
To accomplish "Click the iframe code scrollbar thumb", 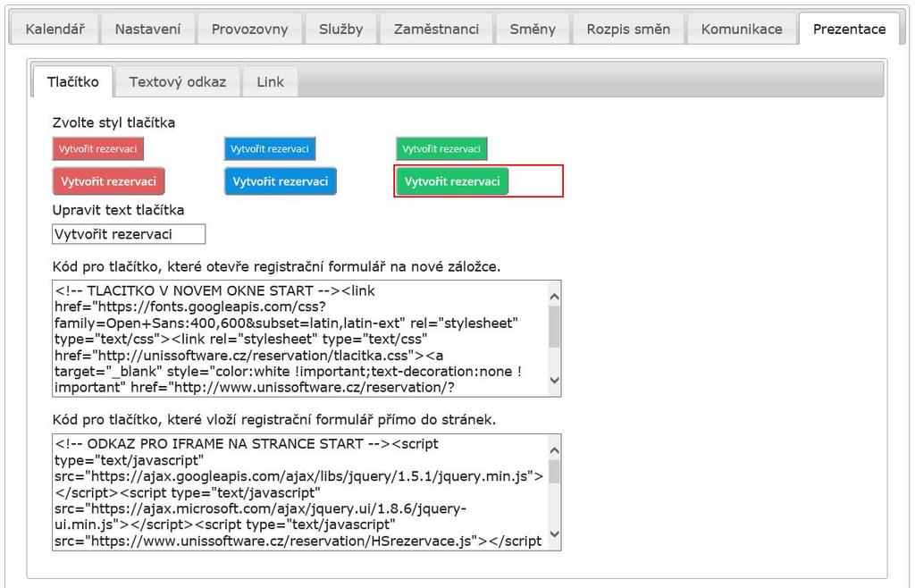I will pos(555,471).
